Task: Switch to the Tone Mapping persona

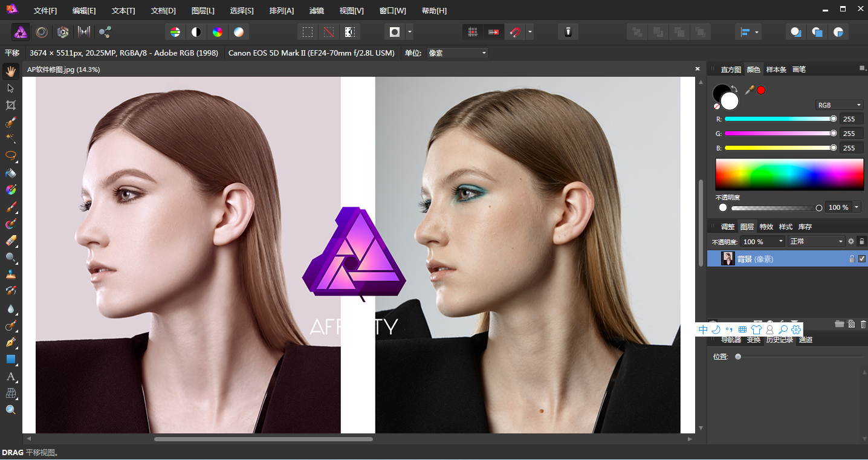Action: pos(84,32)
